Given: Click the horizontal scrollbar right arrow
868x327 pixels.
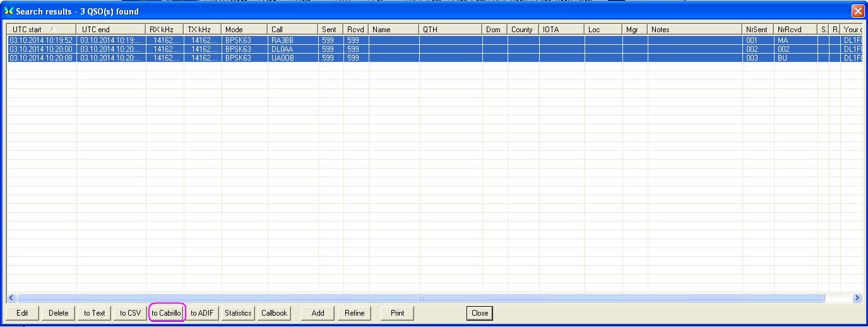Looking at the screenshot, I should point(857,298).
